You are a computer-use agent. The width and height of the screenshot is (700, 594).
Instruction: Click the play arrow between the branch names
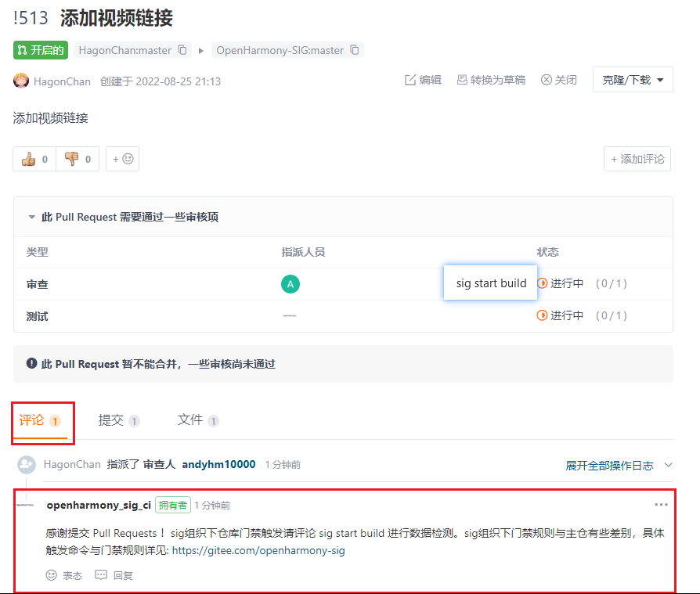[201, 50]
